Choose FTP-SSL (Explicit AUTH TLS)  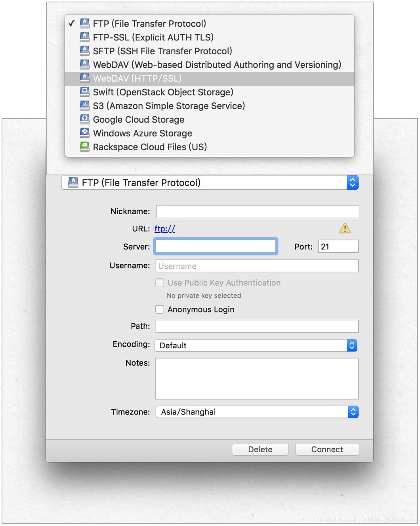pos(210,37)
